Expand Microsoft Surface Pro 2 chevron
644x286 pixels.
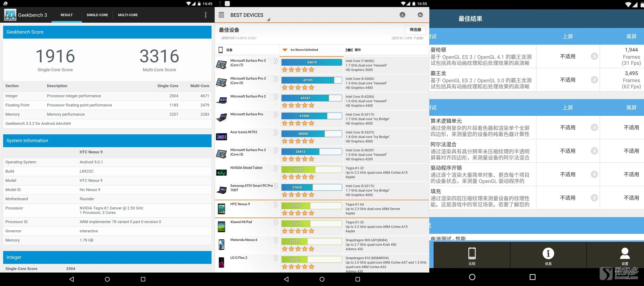[276, 97]
